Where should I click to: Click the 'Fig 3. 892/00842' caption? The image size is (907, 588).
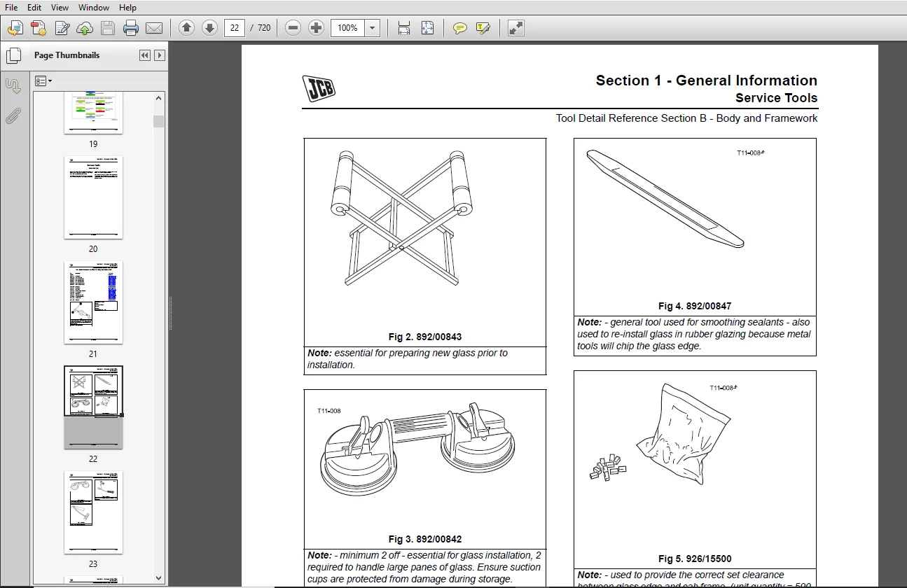tap(425, 539)
